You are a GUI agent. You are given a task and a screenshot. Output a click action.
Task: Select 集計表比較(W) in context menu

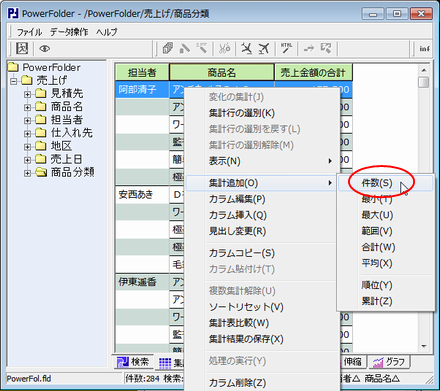[262, 323]
